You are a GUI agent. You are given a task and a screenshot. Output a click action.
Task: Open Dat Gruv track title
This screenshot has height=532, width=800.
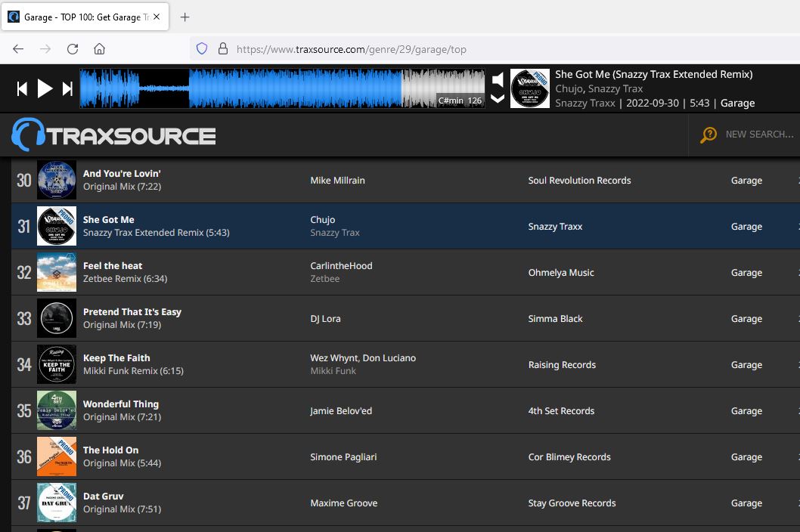[x=103, y=496]
